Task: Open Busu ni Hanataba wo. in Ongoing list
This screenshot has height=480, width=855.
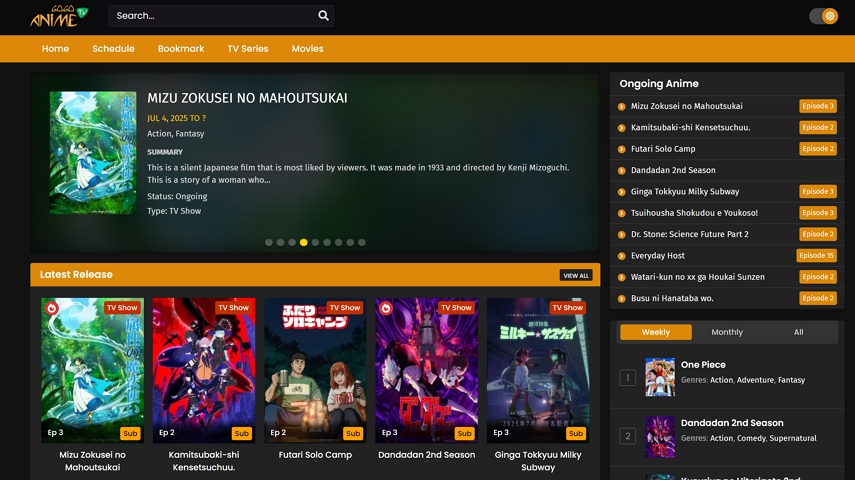Action: [x=672, y=298]
